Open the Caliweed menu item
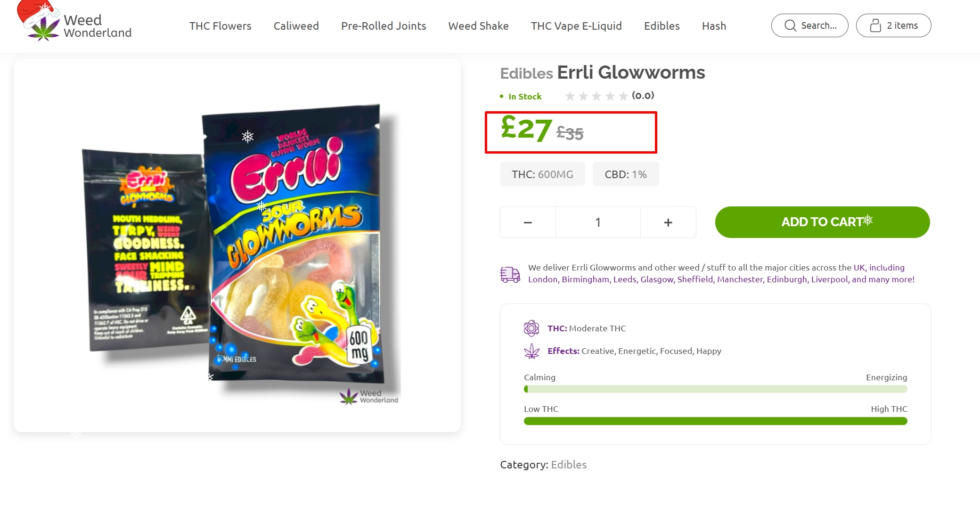This screenshot has width=980, height=508. (x=296, y=26)
